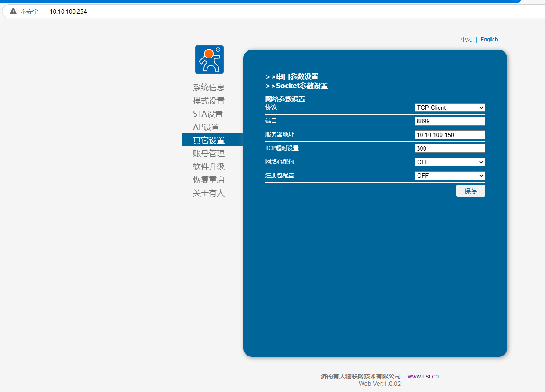This screenshot has height=392, width=545.
Task: Open the 恢复重启 restore and restart page
Action: coord(209,180)
